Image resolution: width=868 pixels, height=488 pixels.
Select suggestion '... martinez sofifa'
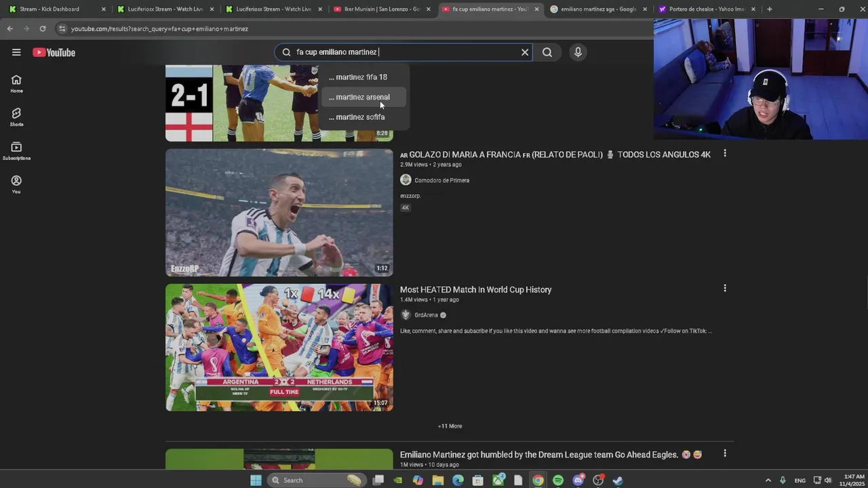pos(363,117)
